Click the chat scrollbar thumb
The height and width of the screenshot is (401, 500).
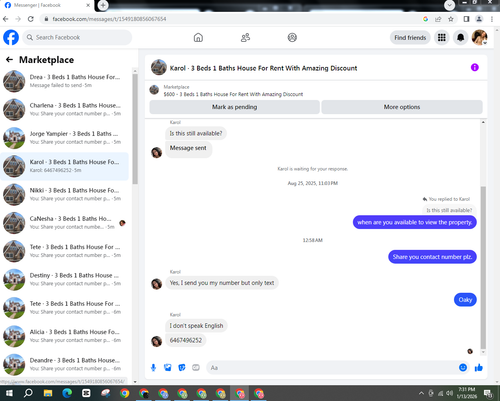[483, 268]
